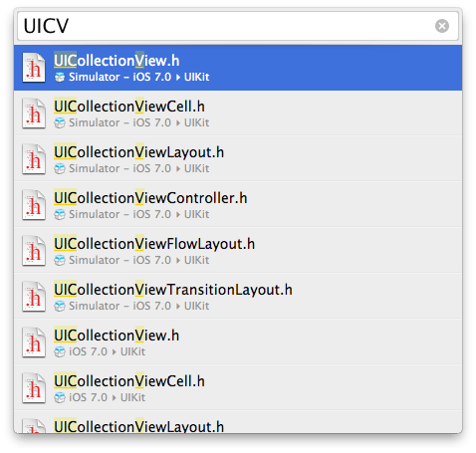Click header file icon of selected UICollectionView.h

coord(34,68)
